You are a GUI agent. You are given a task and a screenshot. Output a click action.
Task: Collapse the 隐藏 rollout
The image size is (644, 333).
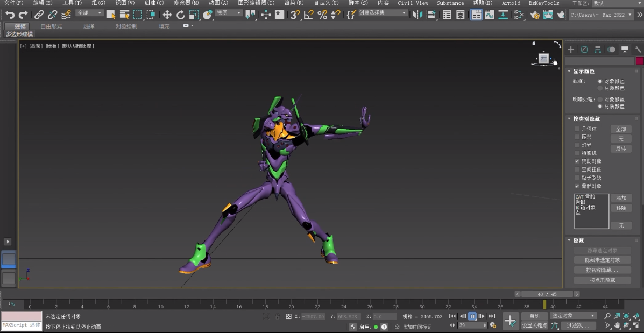[569, 240]
